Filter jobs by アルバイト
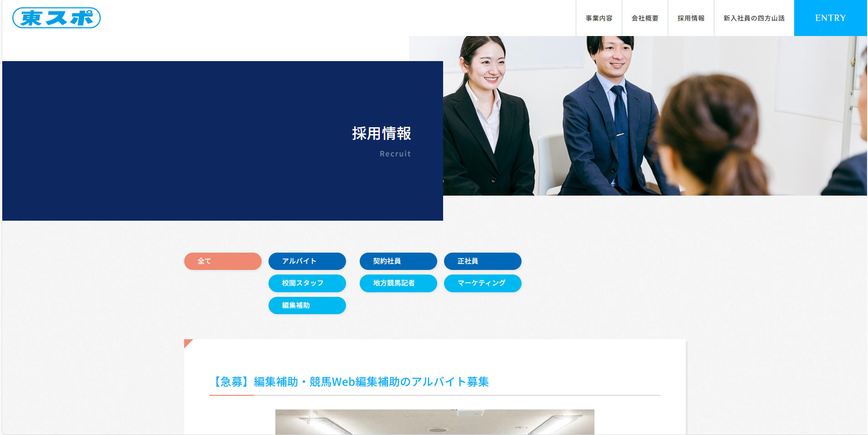Screen dimensions: 868x435 [x=307, y=261]
